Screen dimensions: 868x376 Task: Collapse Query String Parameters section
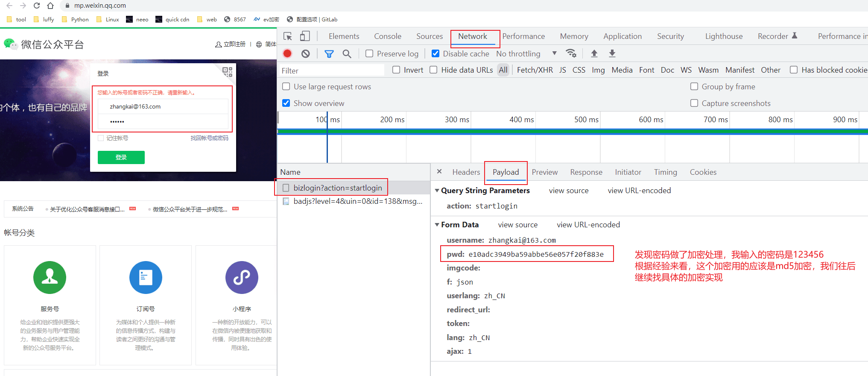(437, 191)
